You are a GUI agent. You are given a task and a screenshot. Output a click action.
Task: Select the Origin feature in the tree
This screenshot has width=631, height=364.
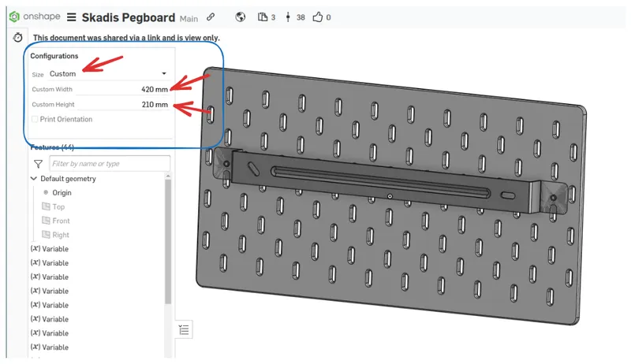click(62, 193)
